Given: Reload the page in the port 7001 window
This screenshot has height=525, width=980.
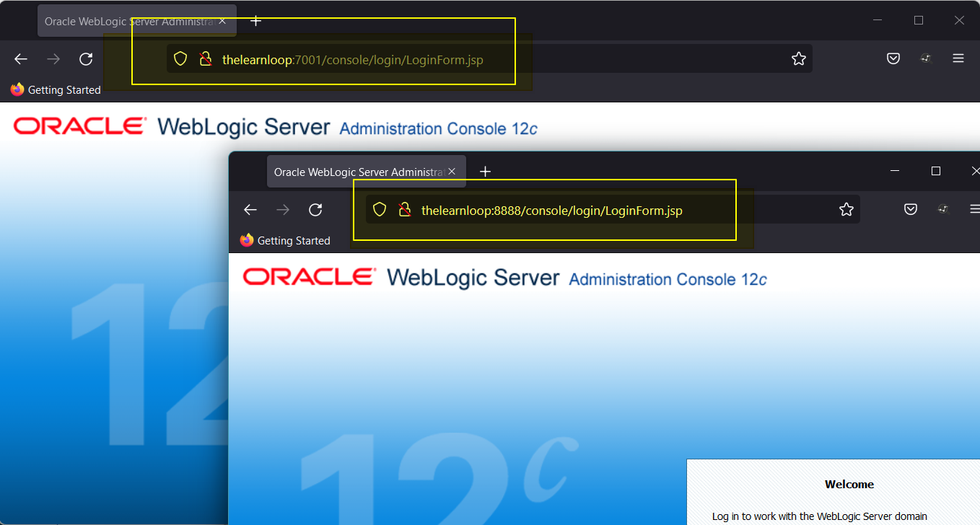Looking at the screenshot, I should (86, 59).
